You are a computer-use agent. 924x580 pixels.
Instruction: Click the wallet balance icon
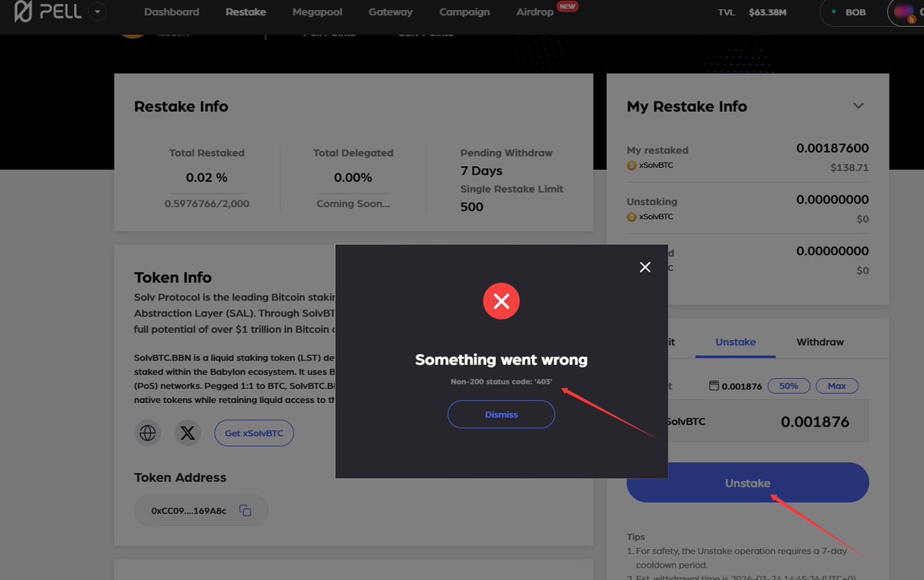tap(714, 386)
